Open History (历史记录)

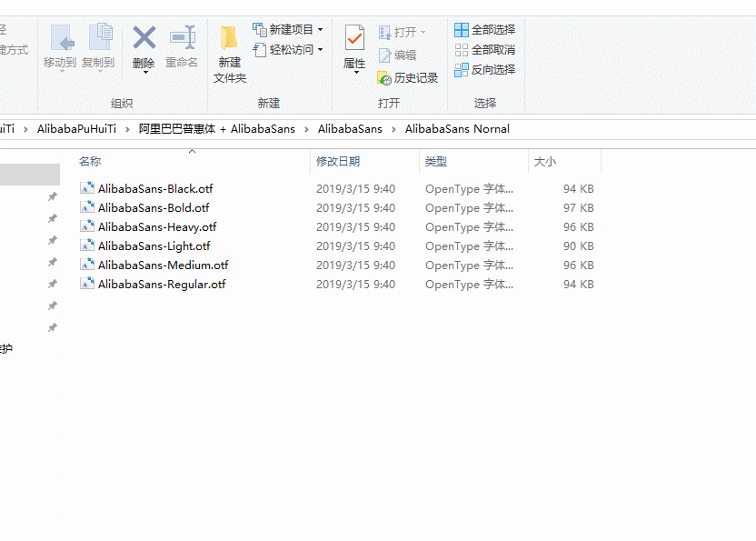click(x=408, y=77)
